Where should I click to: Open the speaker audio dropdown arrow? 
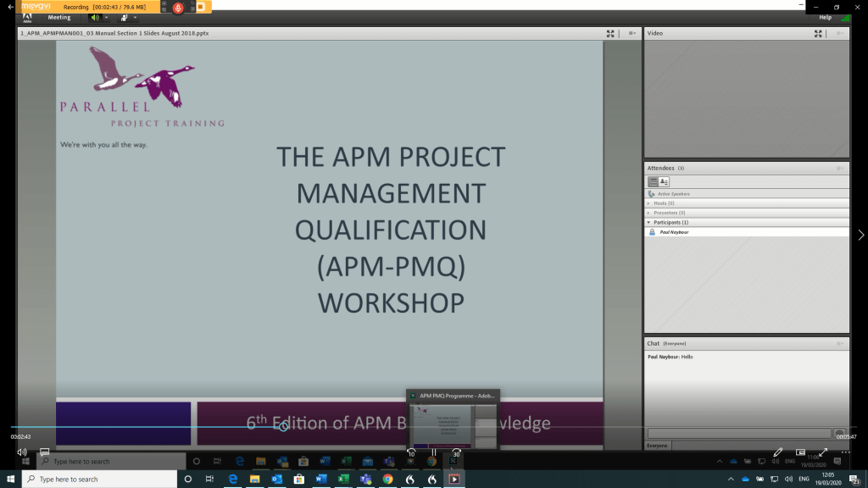click(x=106, y=17)
